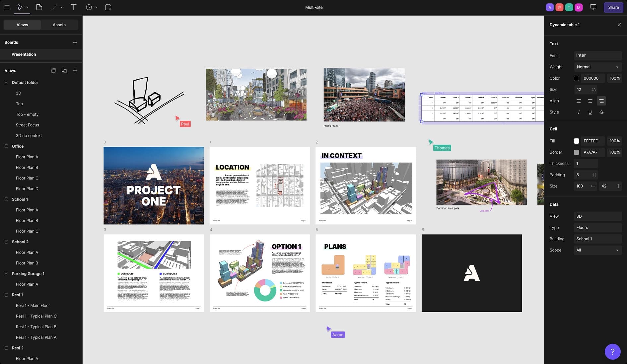
Task: Select the Comment bubble tool
Action: [x=108, y=7]
